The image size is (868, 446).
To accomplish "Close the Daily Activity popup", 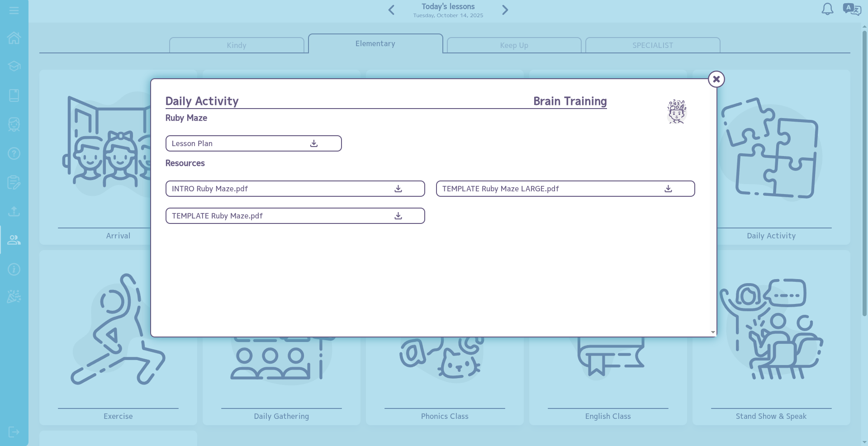I will point(716,79).
